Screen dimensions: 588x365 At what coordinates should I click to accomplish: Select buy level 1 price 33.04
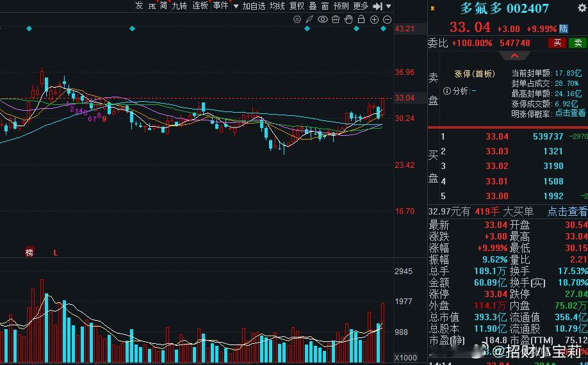(x=497, y=136)
